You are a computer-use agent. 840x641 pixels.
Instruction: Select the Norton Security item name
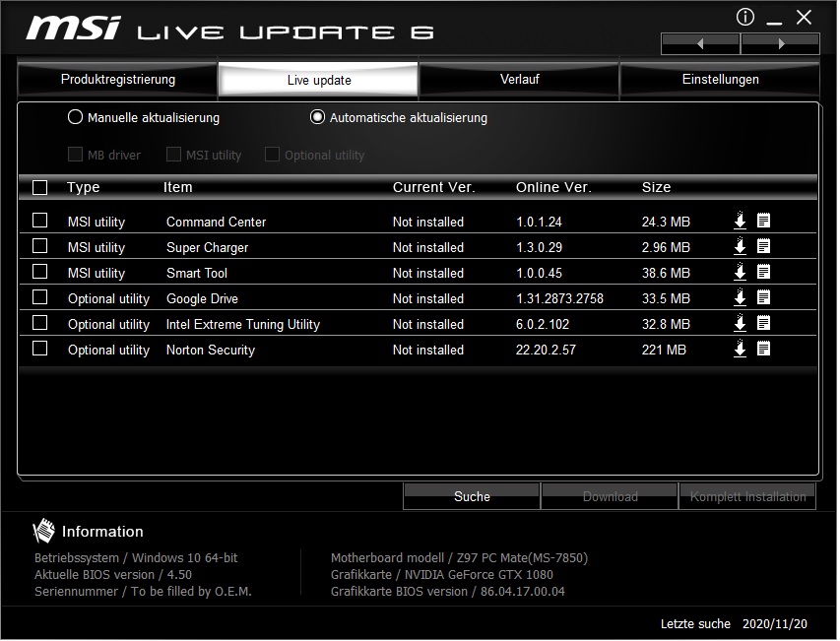click(211, 351)
